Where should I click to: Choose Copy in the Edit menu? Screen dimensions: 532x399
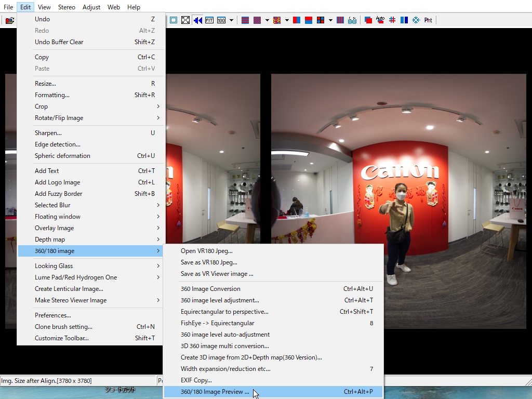[x=91, y=57]
